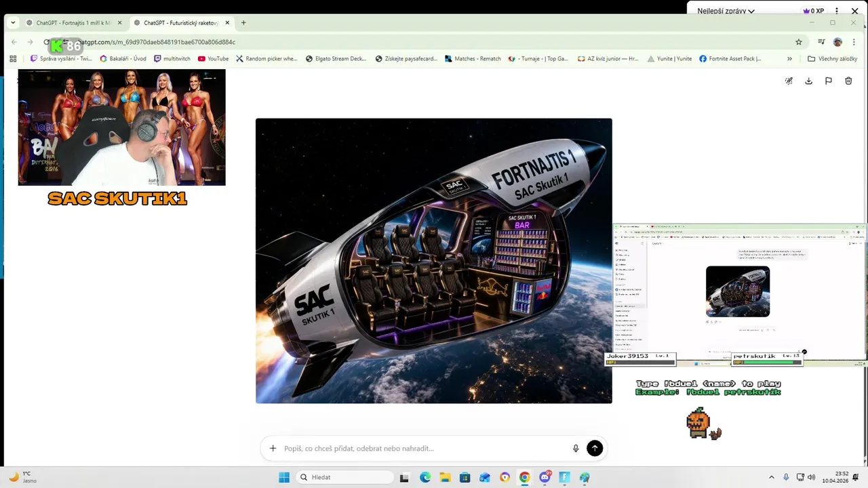Image resolution: width=868 pixels, height=488 pixels.
Task: Open the notification bell in system tray
Action: click(x=856, y=477)
